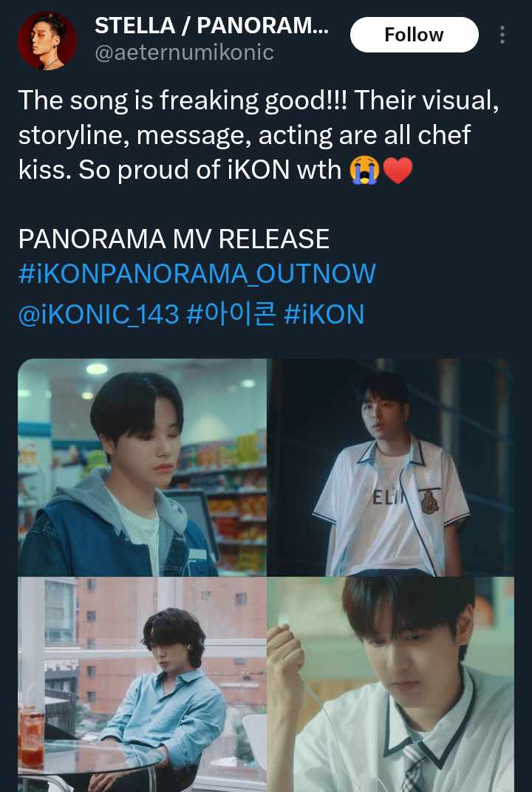The image size is (532, 792).
Task: Open the #아이콘 hashtag
Action: pos(231,314)
